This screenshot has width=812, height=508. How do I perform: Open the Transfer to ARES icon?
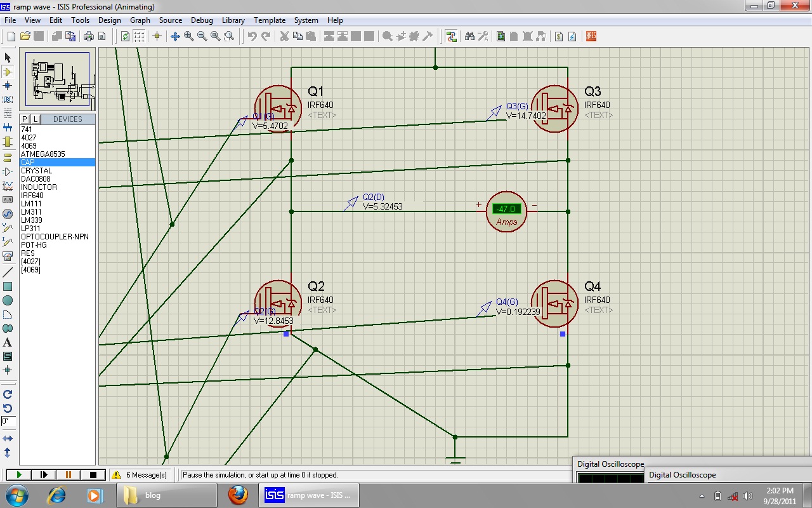590,36
